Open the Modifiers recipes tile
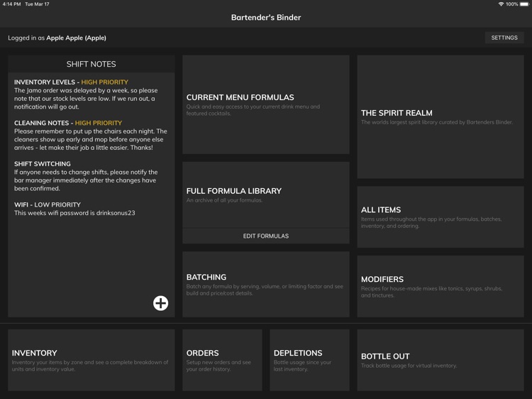532x399 pixels. tap(440, 286)
